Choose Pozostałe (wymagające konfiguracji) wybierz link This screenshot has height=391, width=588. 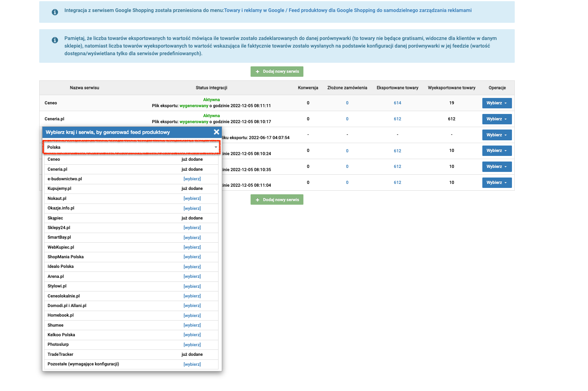tap(192, 364)
